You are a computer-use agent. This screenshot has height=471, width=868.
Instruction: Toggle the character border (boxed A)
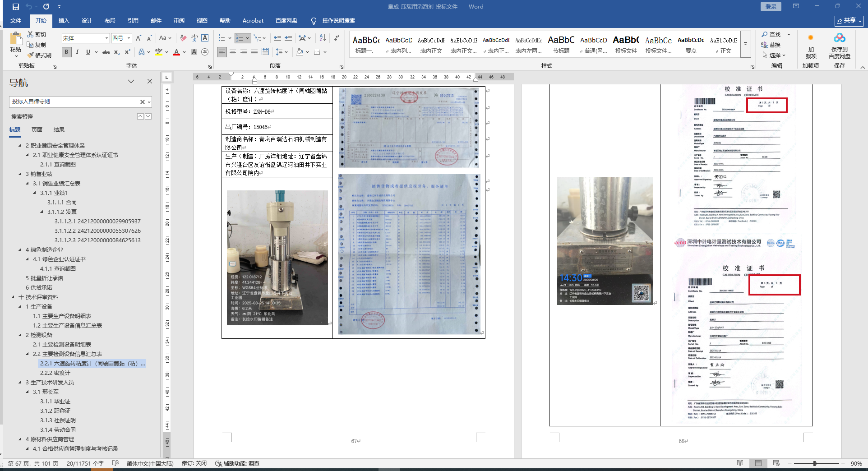click(205, 38)
